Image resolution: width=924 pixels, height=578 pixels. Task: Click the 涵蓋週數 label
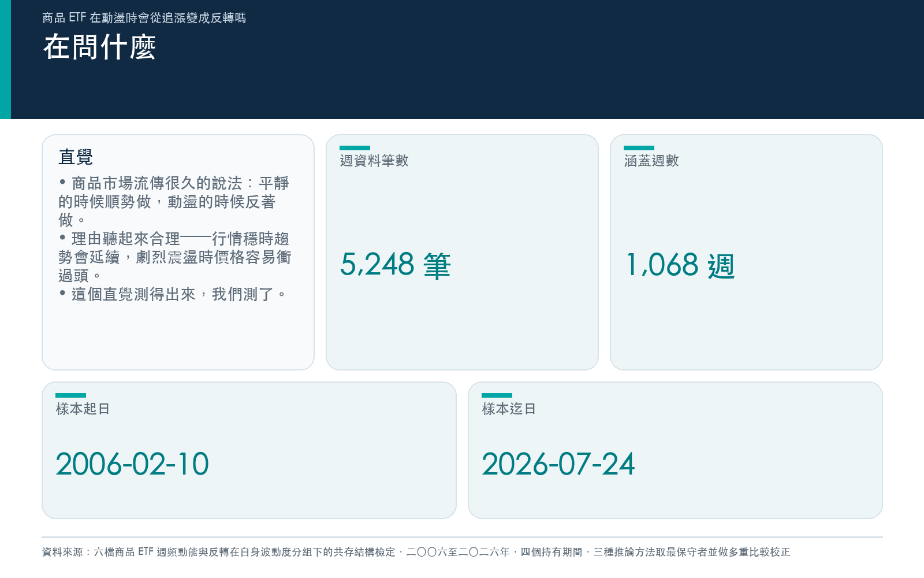point(651,161)
